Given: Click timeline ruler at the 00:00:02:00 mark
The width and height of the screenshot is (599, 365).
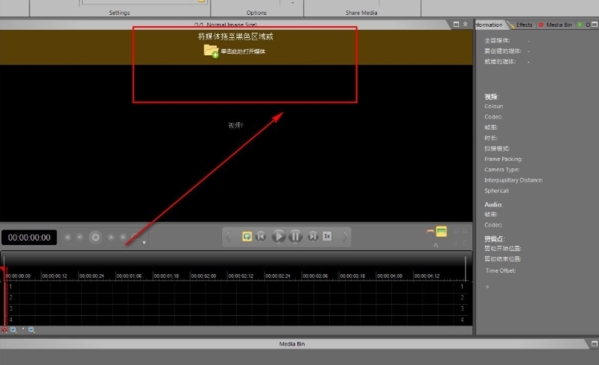Looking at the screenshot, I should click(x=203, y=276).
